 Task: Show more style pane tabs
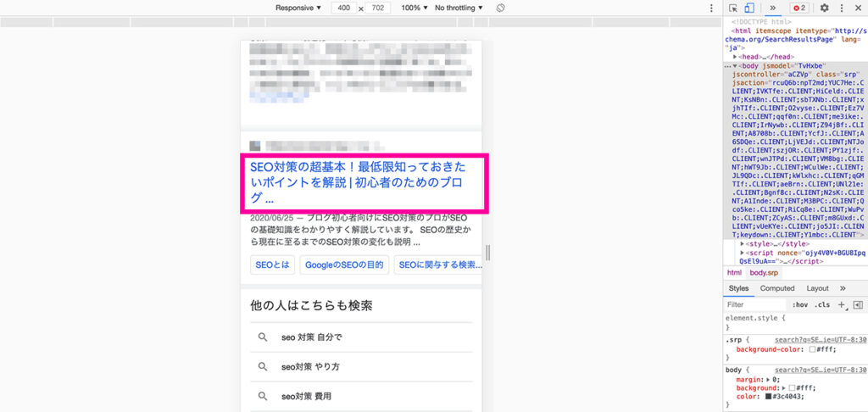[x=843, y=288]
